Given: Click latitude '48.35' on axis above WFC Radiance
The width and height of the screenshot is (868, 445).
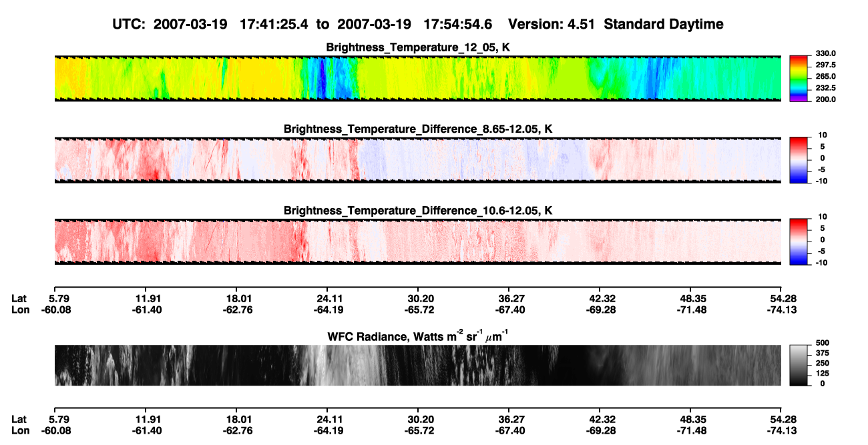Looking at the screenshot, I should tap(690, 298).
